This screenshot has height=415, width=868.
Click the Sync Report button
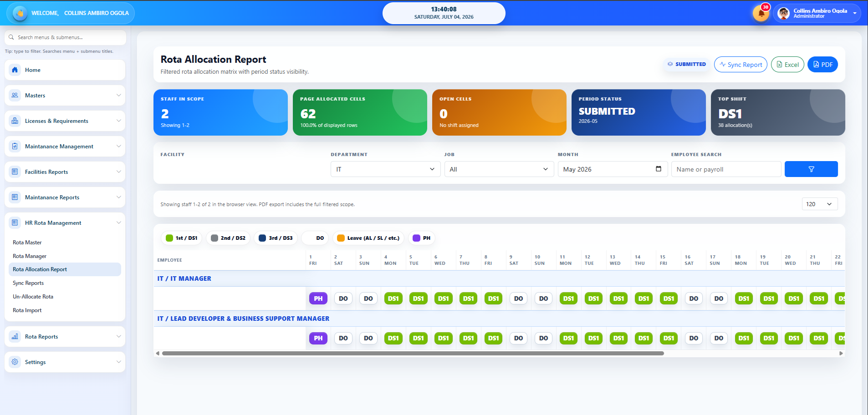point(740,65)
